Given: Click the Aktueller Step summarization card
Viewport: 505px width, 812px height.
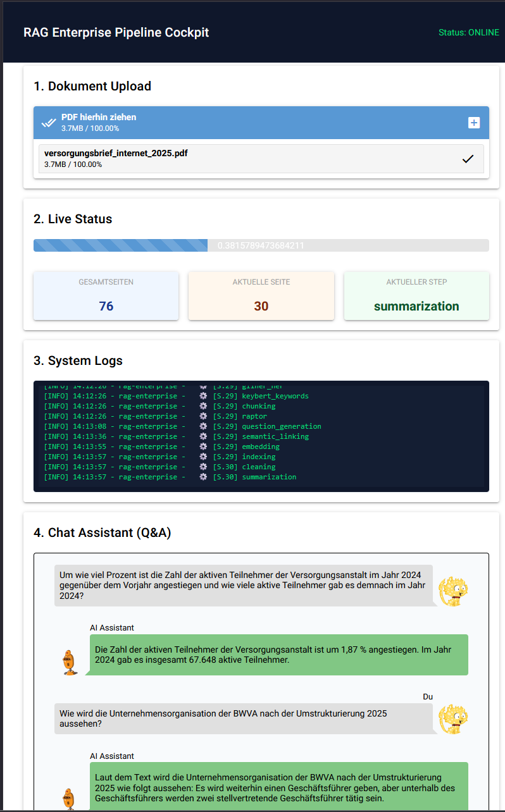Looking at the screenshot, I should tap(416, 296).
